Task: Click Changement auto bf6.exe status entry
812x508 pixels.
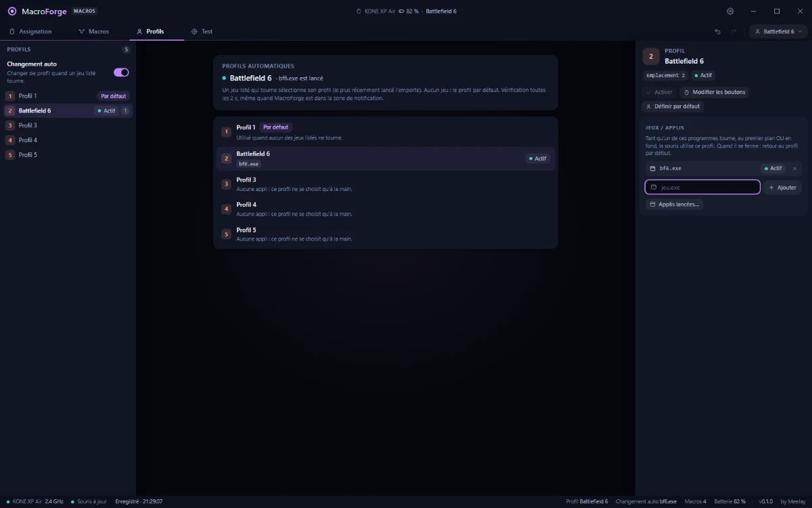Action: 646,501
